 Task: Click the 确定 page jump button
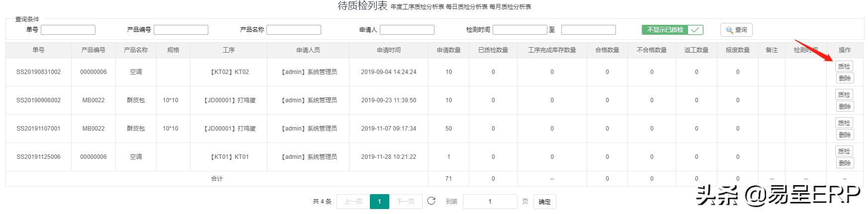(544, 202)
